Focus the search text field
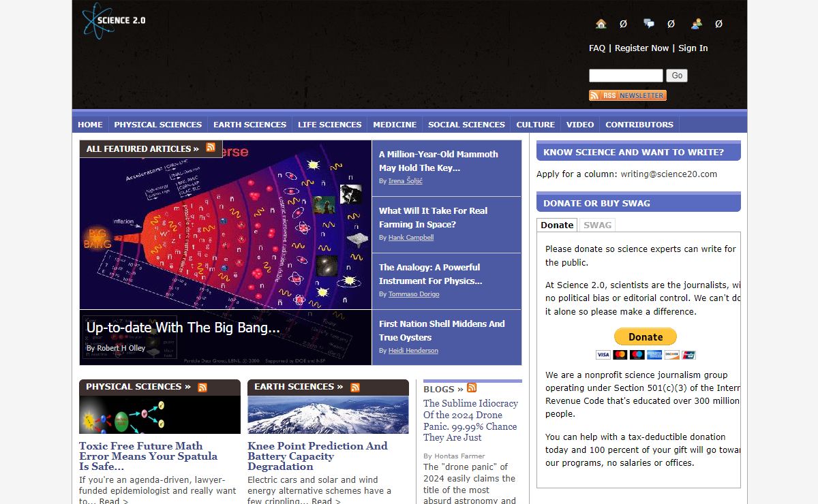This screenshot has width=818, height=504. tap(626, 76)
